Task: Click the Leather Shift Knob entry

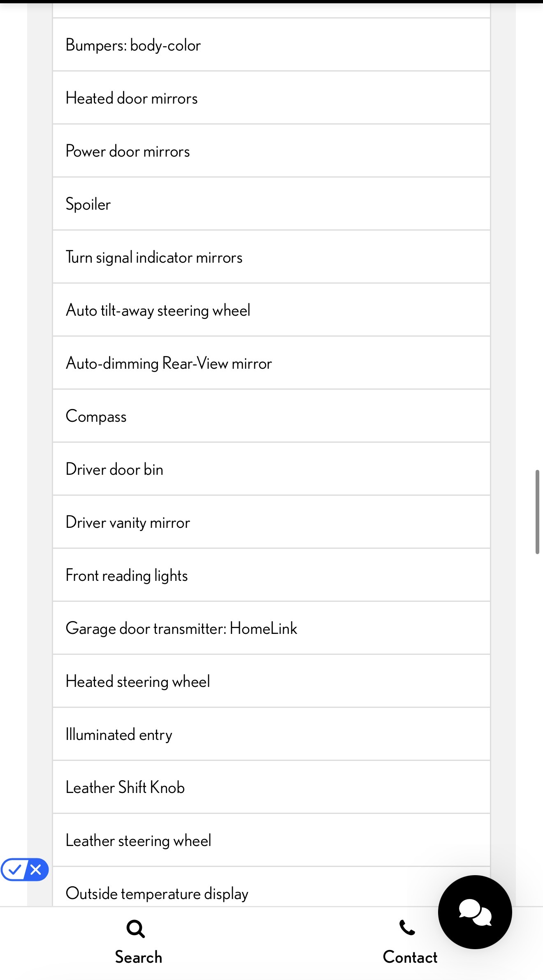Action: click(x=271, y=787)
